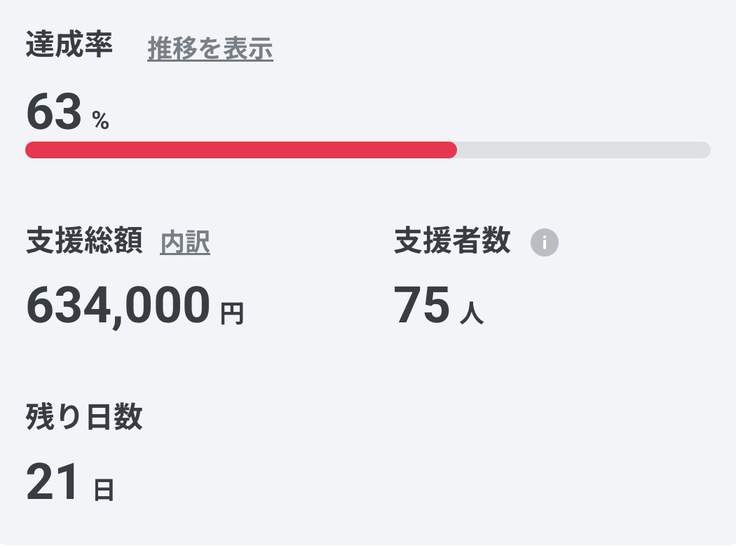The image size is (736, 548).
Task: Click the far right end of progress track
Action: coord(705,150)
